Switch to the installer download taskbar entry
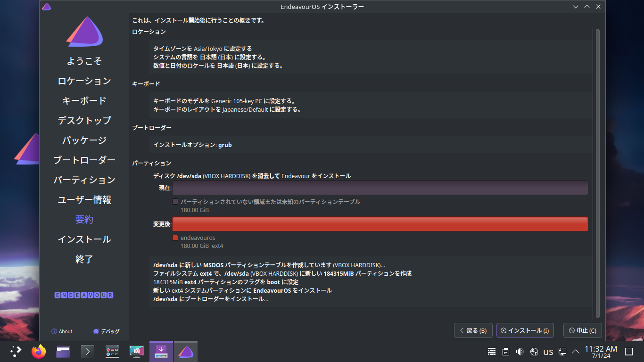 click(161, 352)
